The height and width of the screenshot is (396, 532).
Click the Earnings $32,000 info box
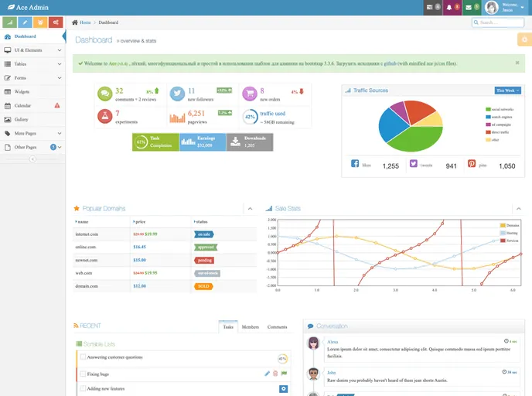pos(202,142)
